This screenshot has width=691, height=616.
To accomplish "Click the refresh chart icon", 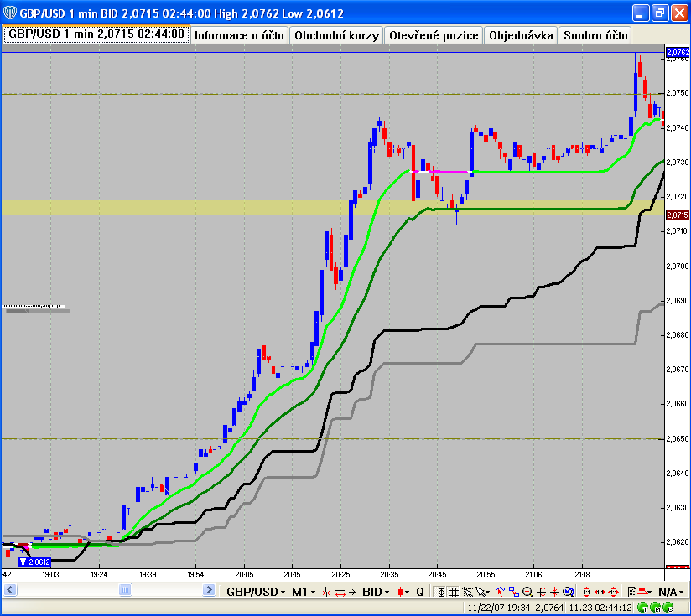I will (568, 592).
